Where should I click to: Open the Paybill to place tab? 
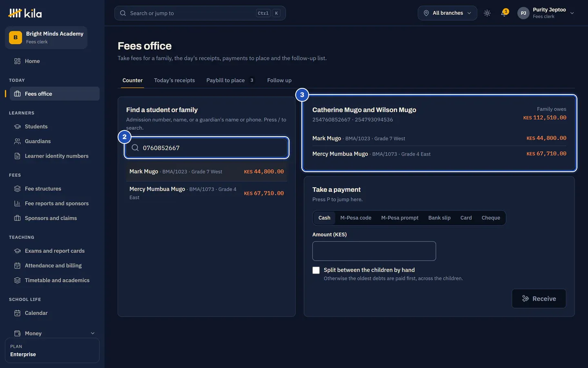(230, 80)
